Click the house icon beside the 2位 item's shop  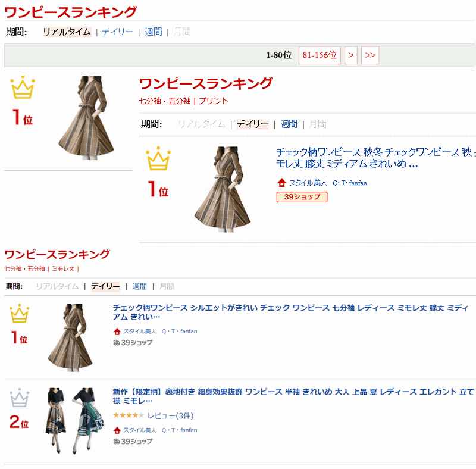117,430
